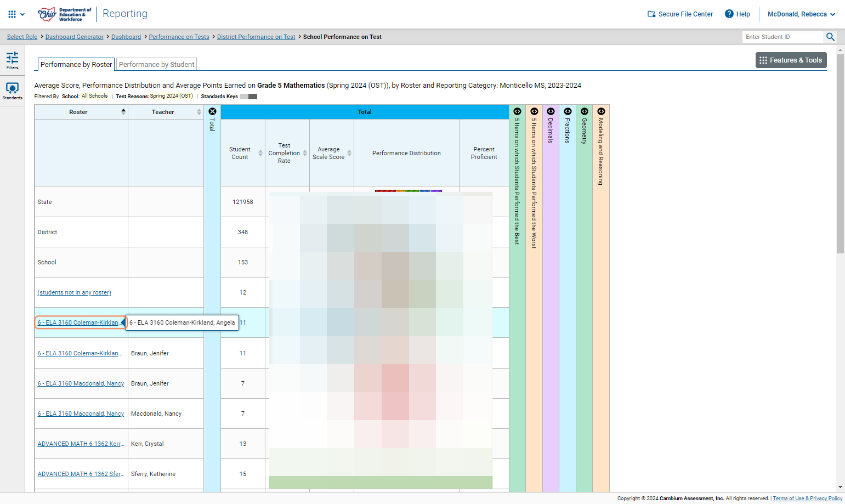
Task: Toggle the Standards Keys switch
Action: tap(248, 97)
